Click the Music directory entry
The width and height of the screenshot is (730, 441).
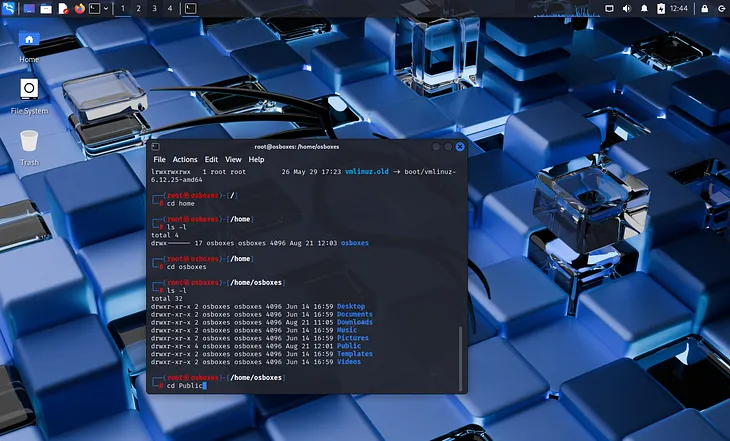click(347, 330)
